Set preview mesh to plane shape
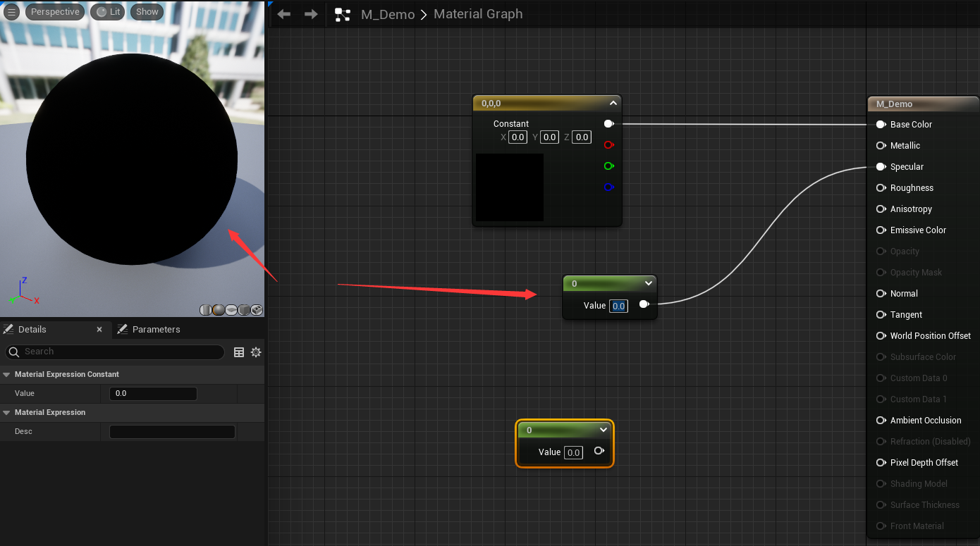Screen dimensions: 980x546 (231, 310)
